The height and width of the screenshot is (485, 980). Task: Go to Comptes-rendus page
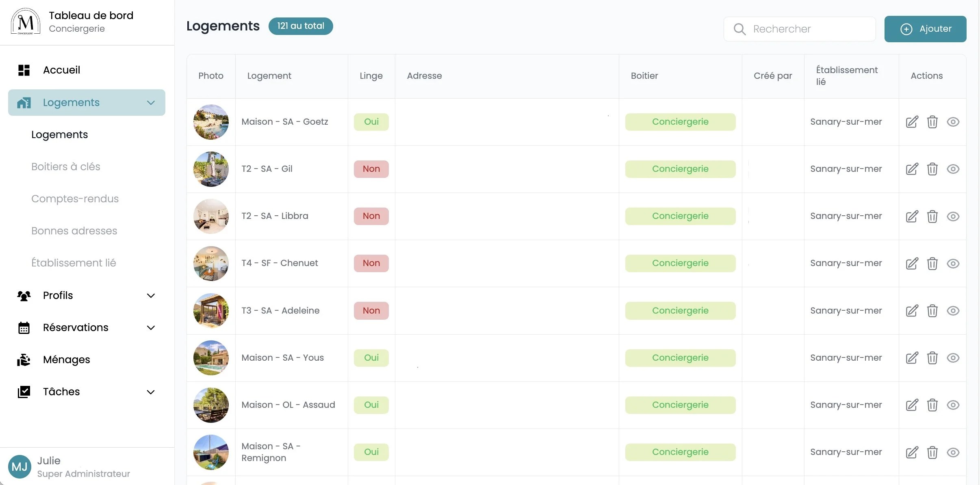75,199
